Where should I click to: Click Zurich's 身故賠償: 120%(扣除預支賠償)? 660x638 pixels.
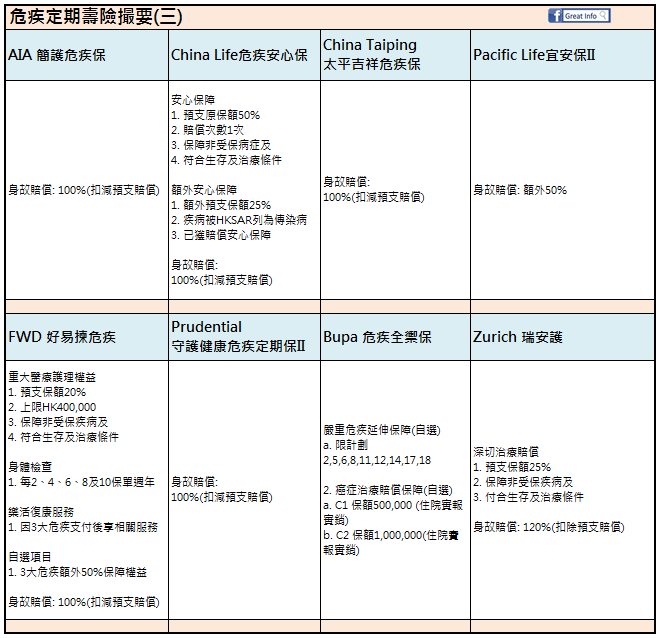[x=549, y=527]
